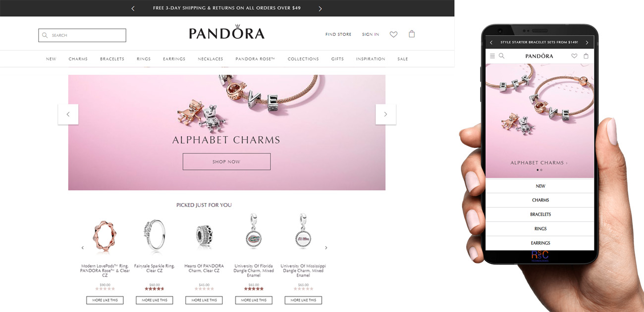
Task: Open the desktop shopping bag icon
Action: (412, 34)
